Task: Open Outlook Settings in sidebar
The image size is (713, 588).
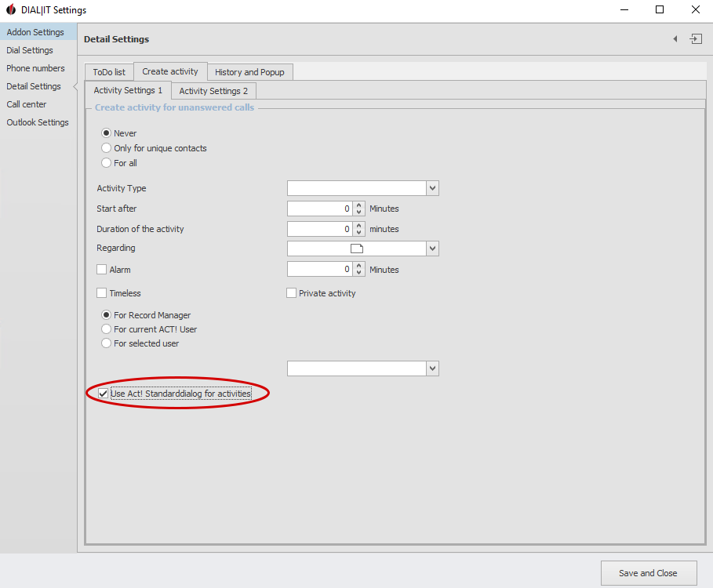Action: (x=38, y=122)
